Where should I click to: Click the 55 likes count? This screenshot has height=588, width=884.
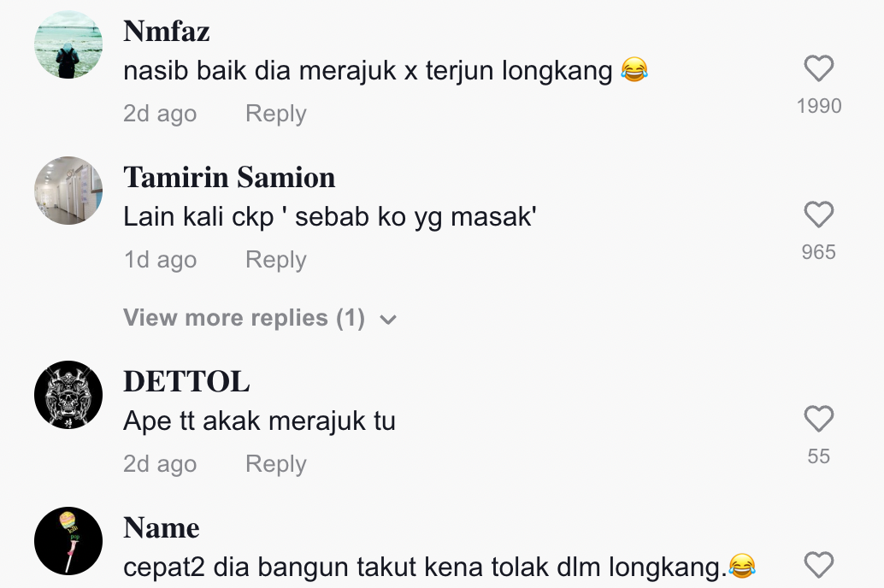819,456
